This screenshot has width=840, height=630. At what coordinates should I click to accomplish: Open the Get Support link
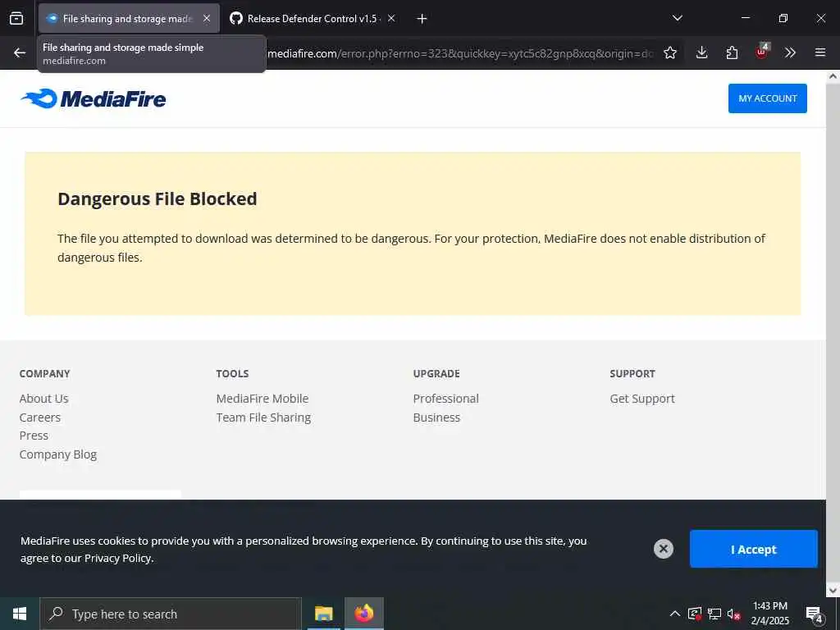coord(641,399)
